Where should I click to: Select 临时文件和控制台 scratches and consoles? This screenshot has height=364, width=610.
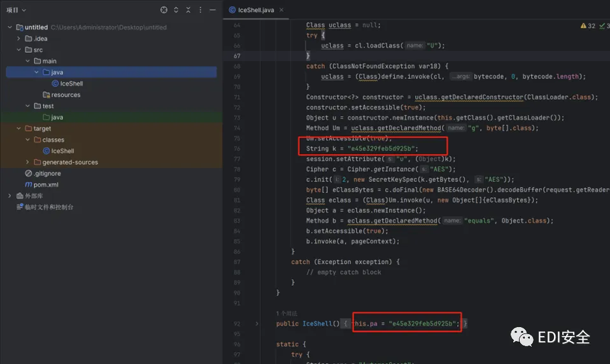[45, 207]
